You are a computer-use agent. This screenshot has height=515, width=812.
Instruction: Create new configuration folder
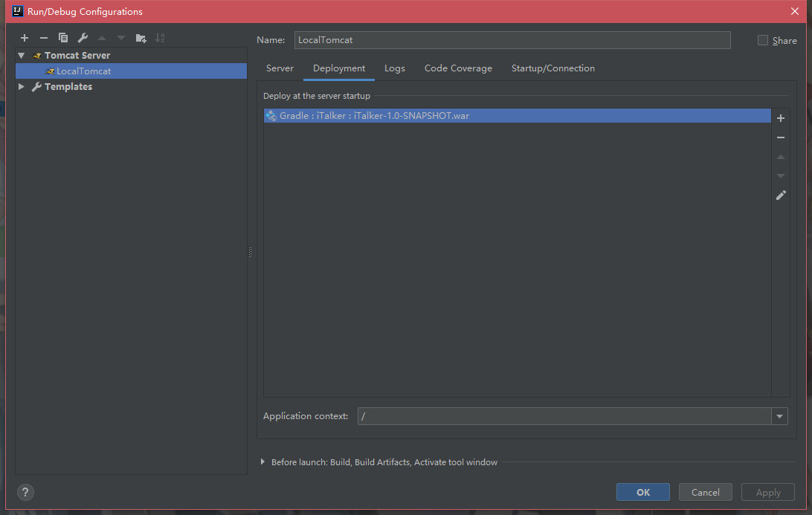(x=141, y=38)
